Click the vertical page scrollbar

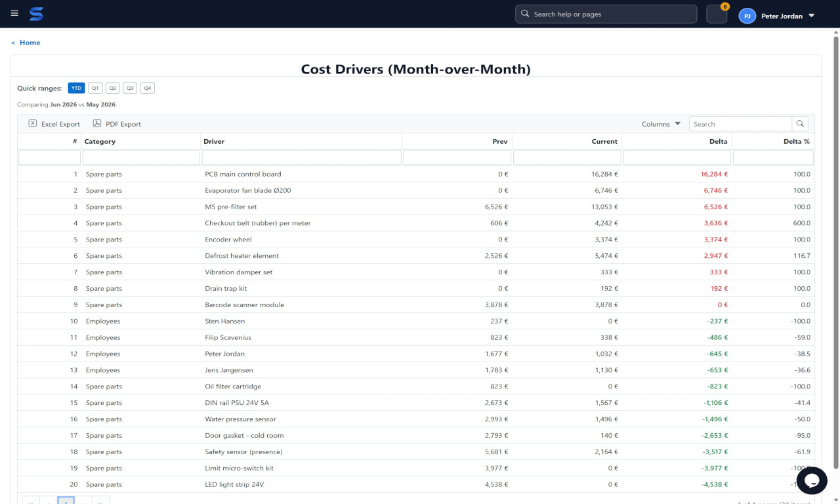(x=836, y=252)
